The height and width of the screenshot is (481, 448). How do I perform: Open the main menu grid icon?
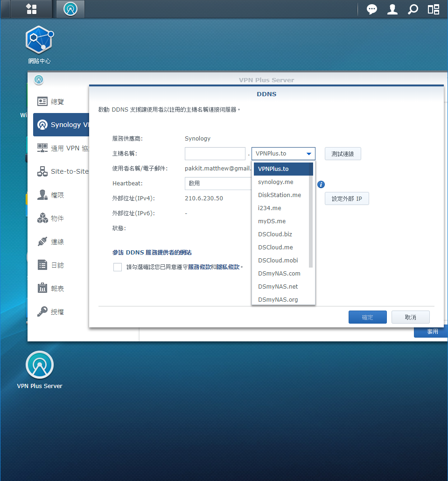coord(31,9)
